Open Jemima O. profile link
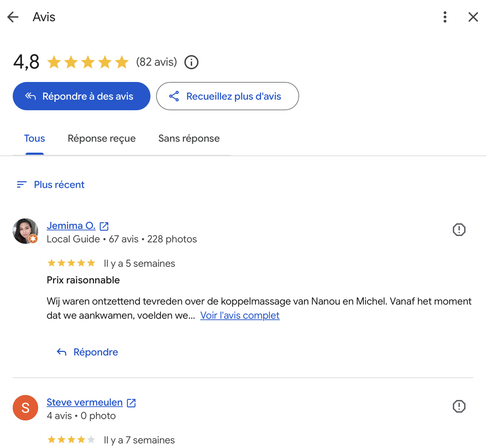Viewport: 486px width, 448px height. pyautogui.click(x=71, y=225)
